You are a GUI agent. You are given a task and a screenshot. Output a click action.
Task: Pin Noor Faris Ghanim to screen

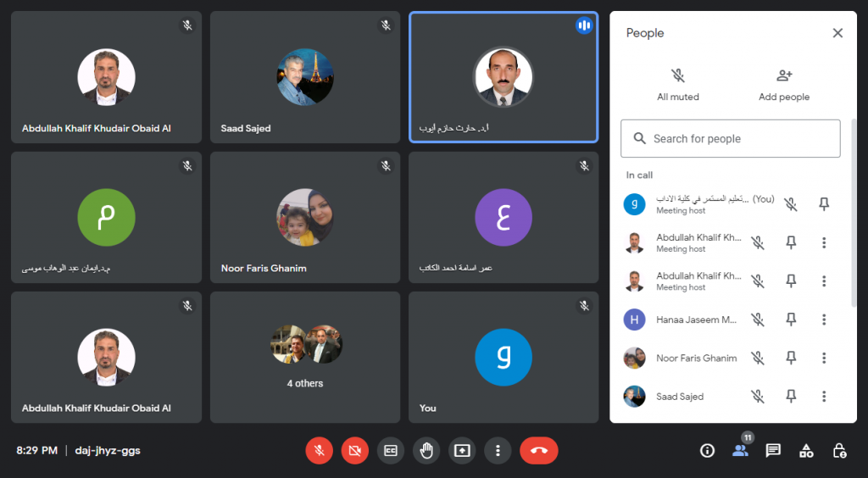click(x=791, y=358)
